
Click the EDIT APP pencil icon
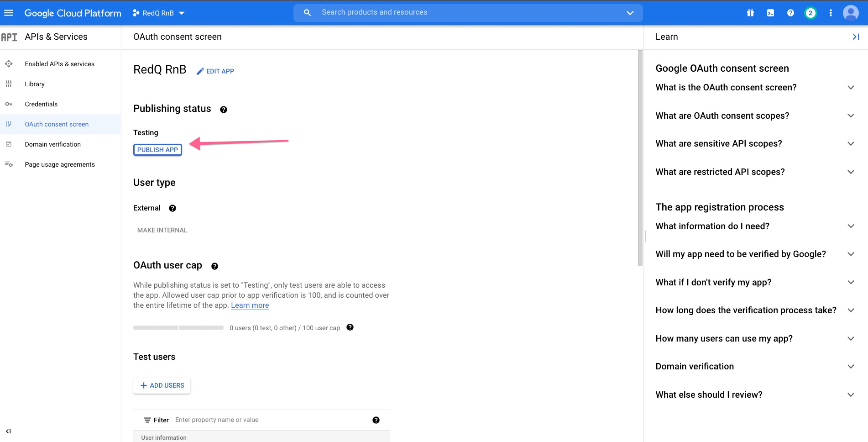(x=200, y=71)
